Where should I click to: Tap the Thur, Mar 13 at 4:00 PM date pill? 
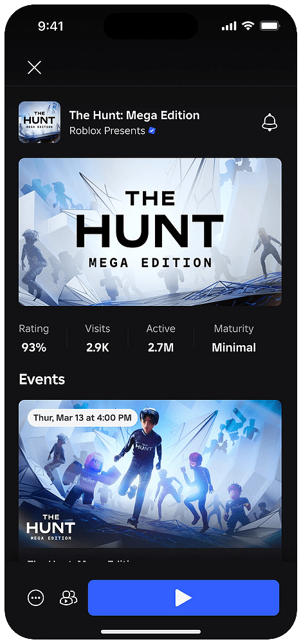click(x=82, y=418)
